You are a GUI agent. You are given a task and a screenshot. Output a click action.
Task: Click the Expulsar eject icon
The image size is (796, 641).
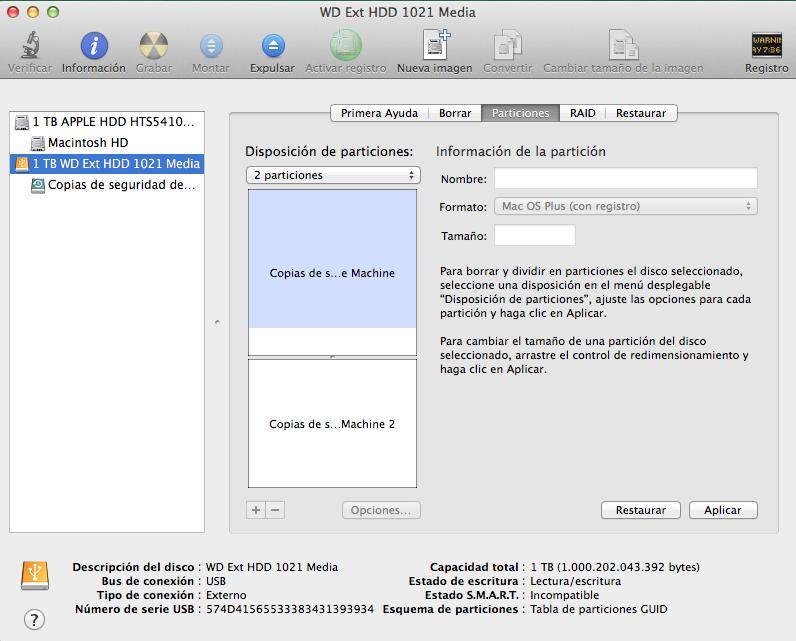point(272,45)
